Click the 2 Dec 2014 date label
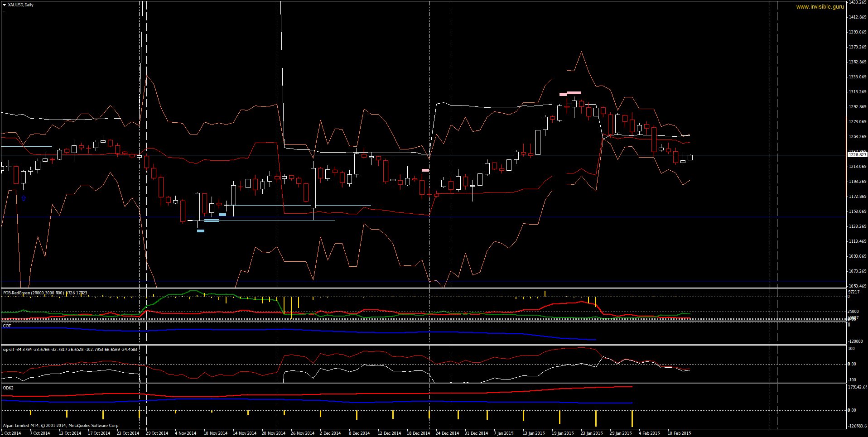 pyautogui.click(x=330, y=433)
